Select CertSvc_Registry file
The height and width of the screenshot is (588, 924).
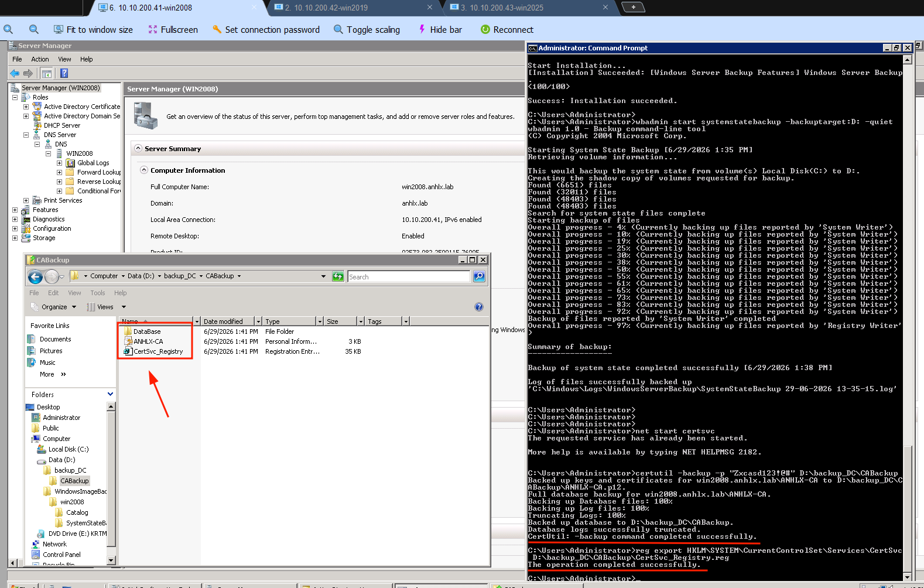point(158,351)
